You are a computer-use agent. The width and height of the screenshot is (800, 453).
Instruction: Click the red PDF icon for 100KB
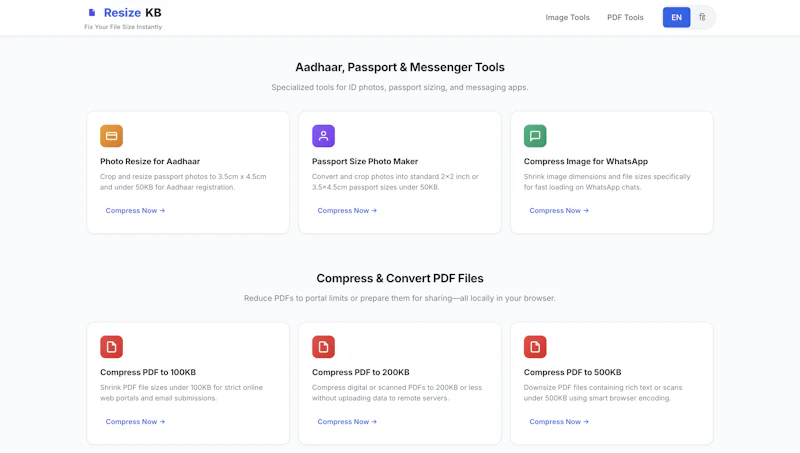point(111,347)
